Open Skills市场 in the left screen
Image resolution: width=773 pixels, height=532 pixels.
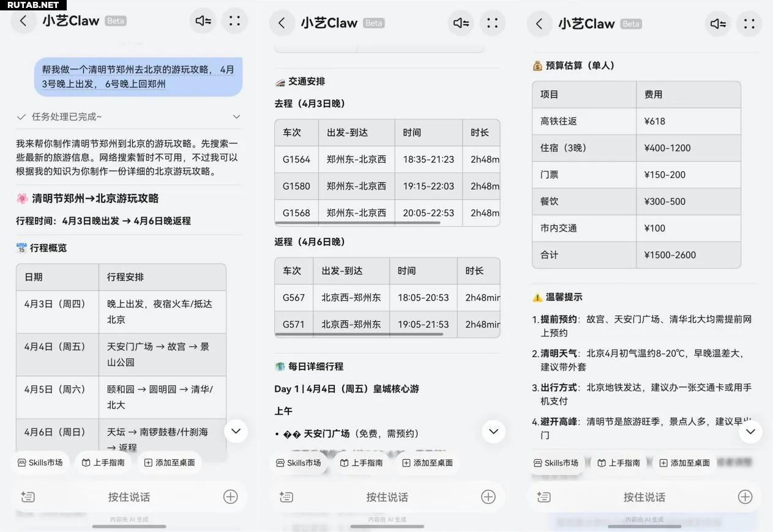tap(40, 463)
